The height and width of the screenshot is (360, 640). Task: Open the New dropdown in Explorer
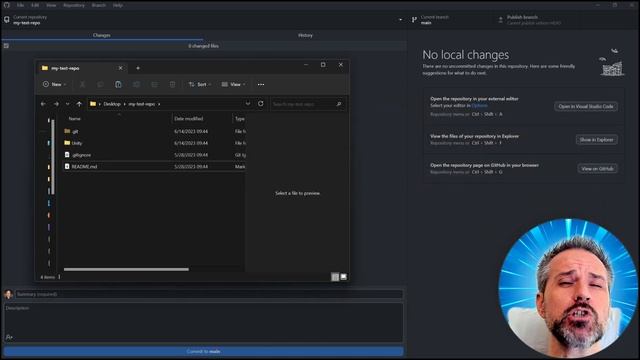(x=54, y=84)
